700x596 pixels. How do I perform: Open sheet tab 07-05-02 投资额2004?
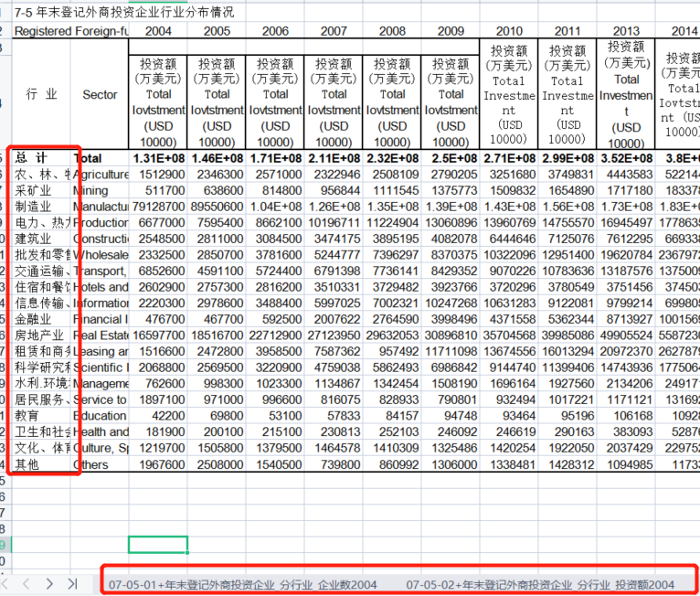pyautogui.click(x=540, y=584)
